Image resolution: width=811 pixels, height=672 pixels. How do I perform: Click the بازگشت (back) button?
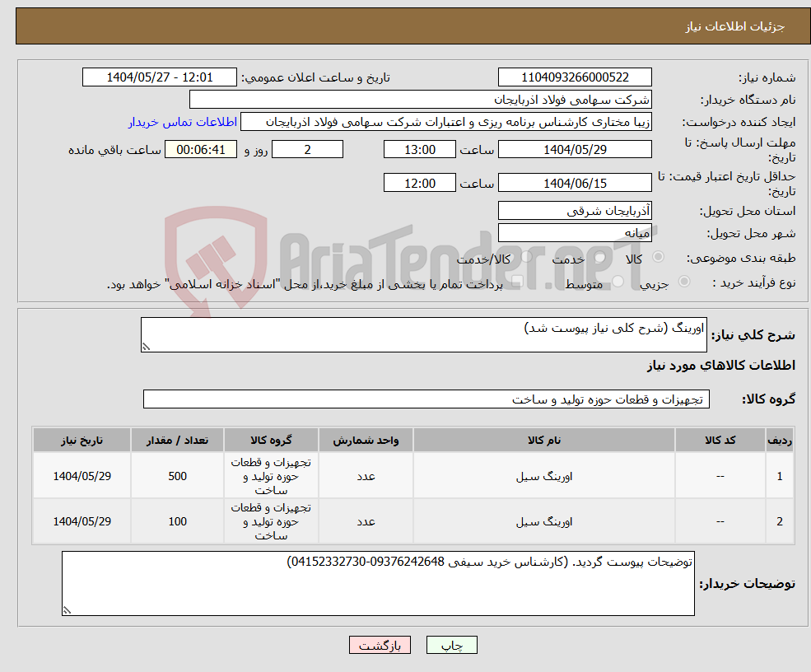tap(379, 645)
